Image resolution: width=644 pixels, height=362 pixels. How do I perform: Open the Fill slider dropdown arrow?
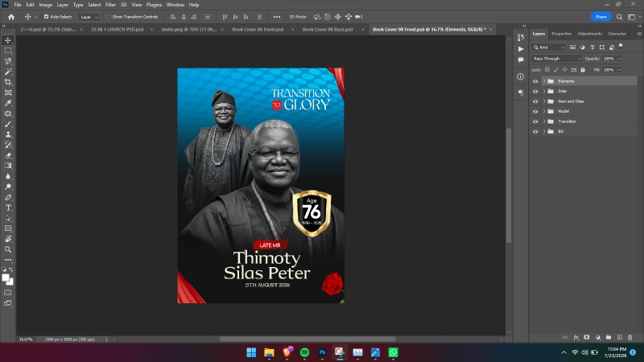tap(619, 70)
